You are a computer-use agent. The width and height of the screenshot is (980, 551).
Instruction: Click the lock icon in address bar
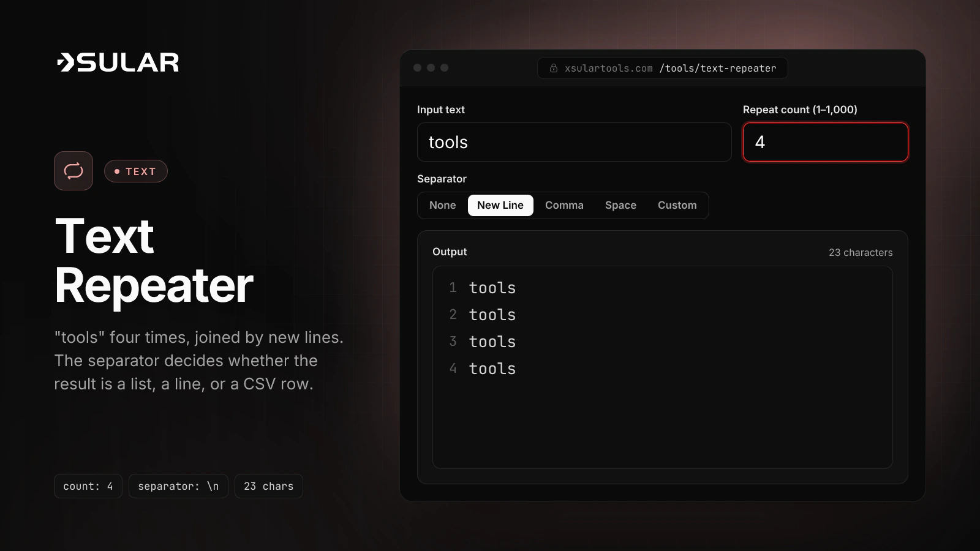point(554,68)
